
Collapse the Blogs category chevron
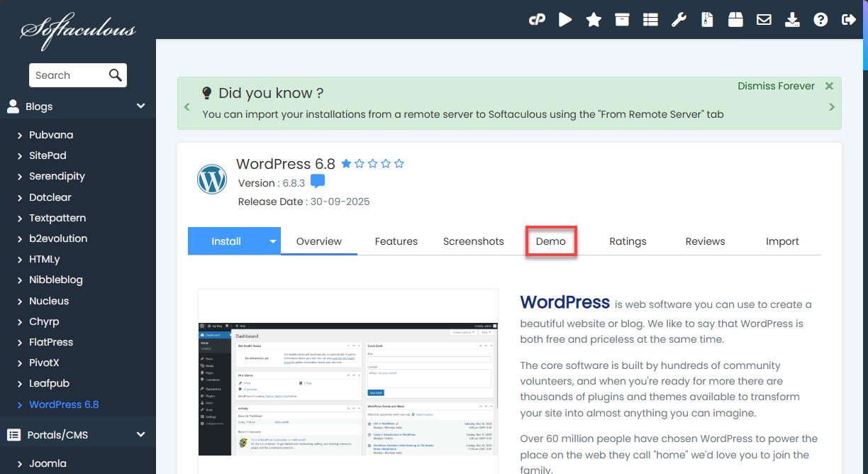point(140,106)
